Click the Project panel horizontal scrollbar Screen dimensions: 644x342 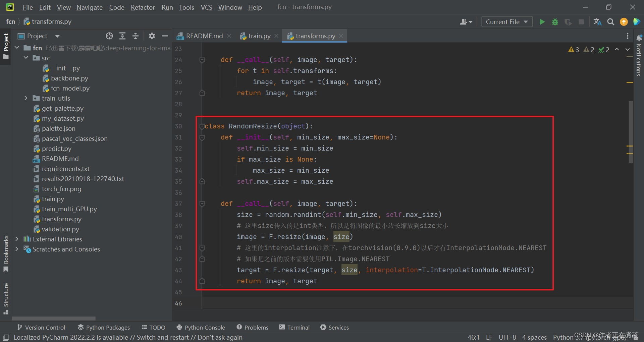[x=54, y=318]
